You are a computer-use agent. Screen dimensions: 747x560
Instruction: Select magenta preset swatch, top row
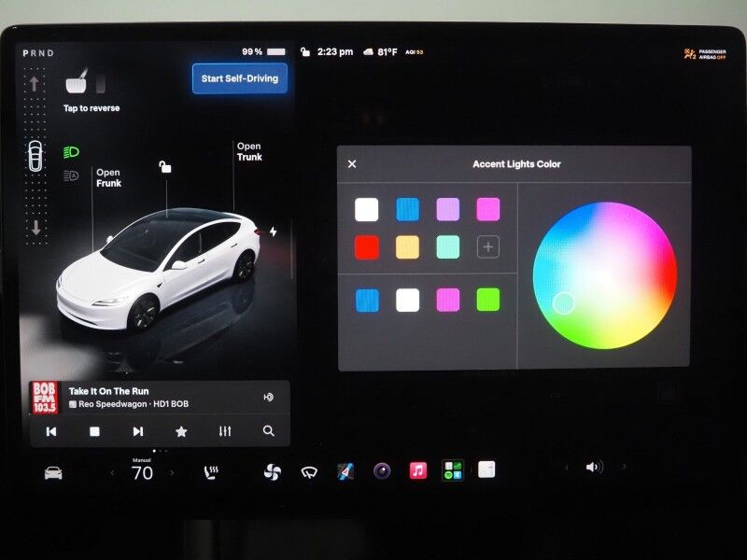point(488,209)
